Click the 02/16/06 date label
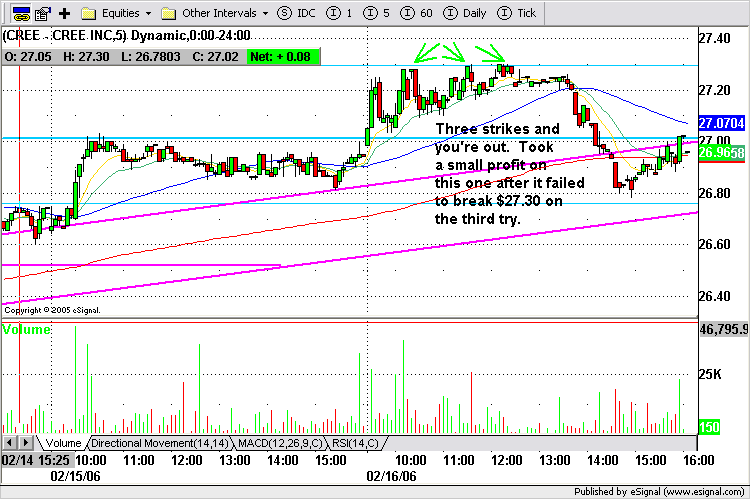 [x=391, y=476]
